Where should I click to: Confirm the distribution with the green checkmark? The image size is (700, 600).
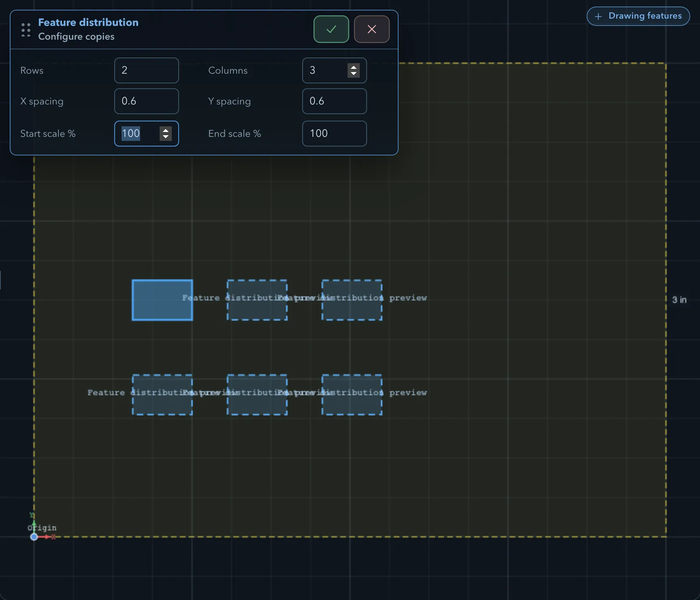click(x=331, y=29)
